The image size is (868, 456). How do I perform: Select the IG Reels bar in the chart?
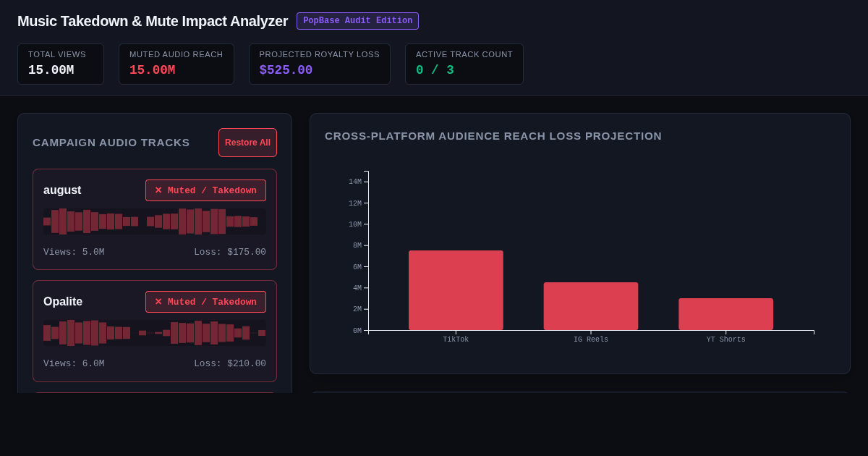click(x=591, y=306)
